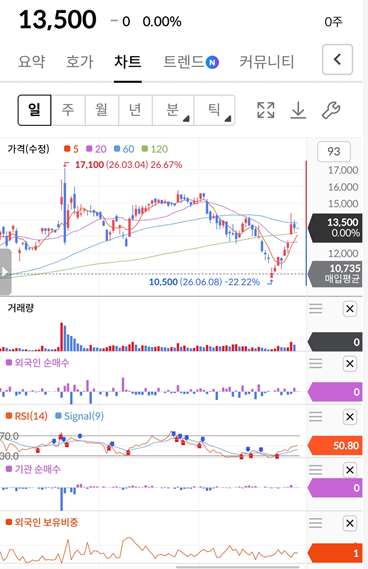Click the back chevron button
Screen dimensions: 368x569
(x=338, y=60)
